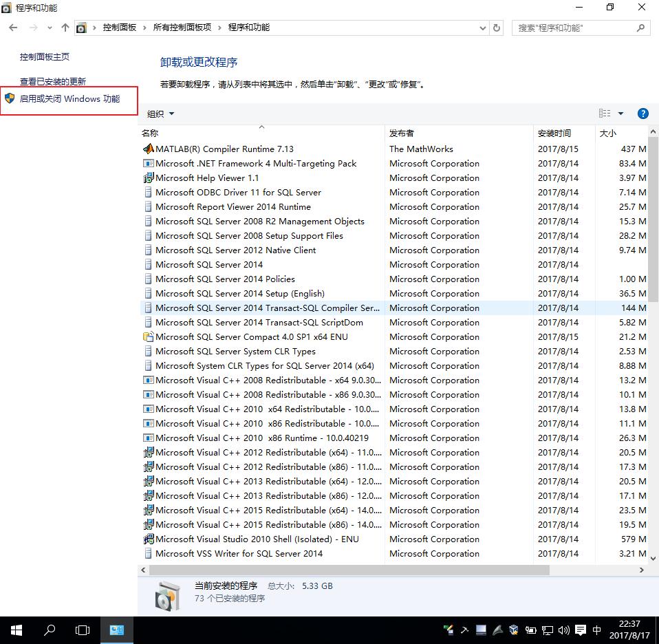This screenshot has width=659, height=644.
Task: Expand the address bar history dropdown arrow
Action: click(484, 28)
